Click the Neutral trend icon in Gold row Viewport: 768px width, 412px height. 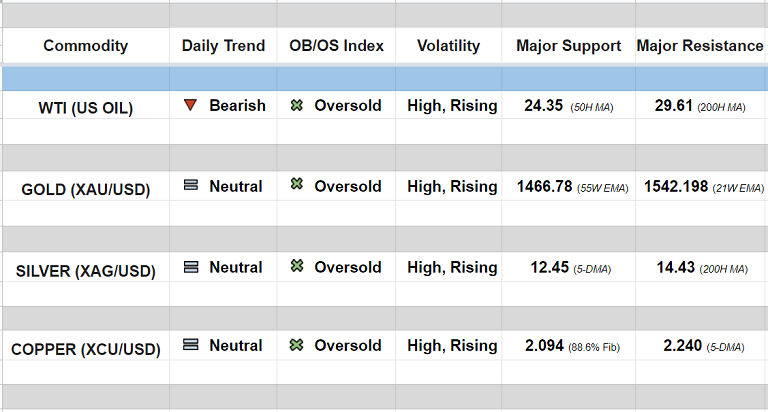pyautogui.click(x=191, y=186)
